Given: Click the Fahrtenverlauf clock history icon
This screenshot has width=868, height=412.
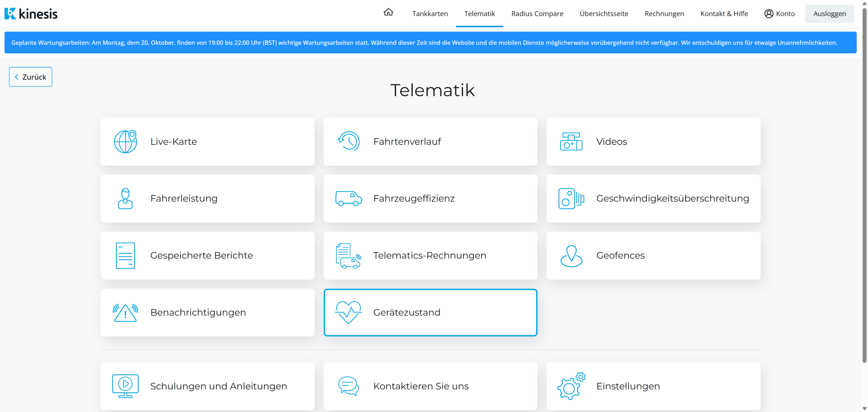Looking at the screenshot, I should (349, 141).
